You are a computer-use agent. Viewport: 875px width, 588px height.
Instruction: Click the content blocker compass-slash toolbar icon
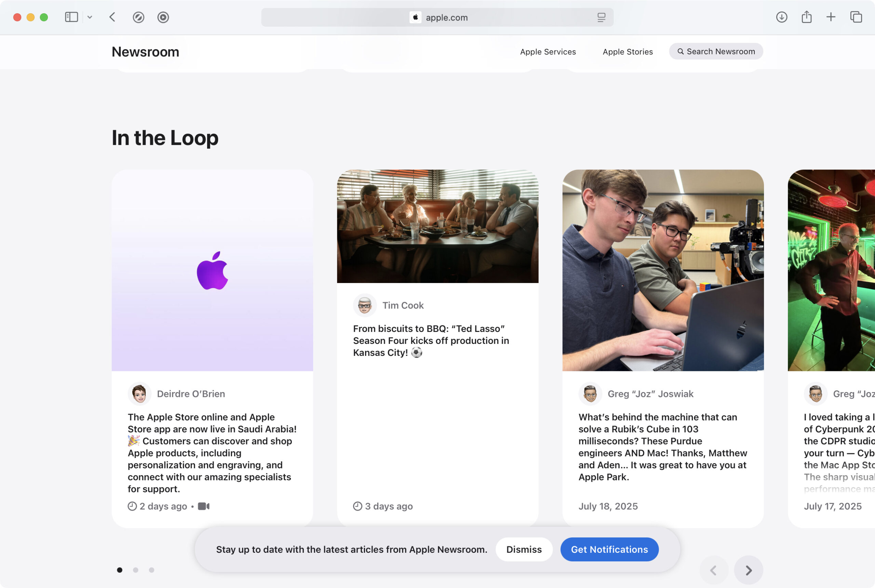[x=138, y=17]
